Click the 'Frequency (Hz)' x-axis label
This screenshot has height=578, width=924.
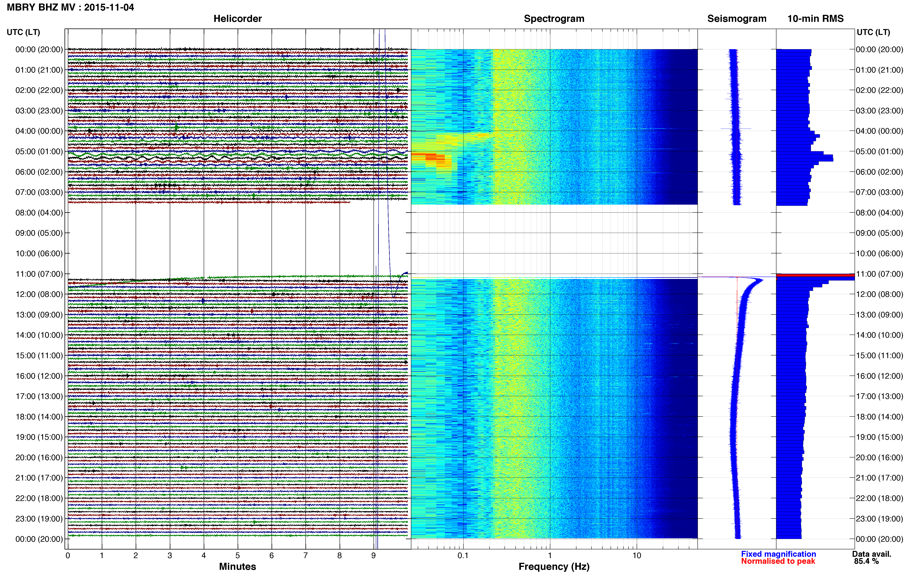(554, 566)
